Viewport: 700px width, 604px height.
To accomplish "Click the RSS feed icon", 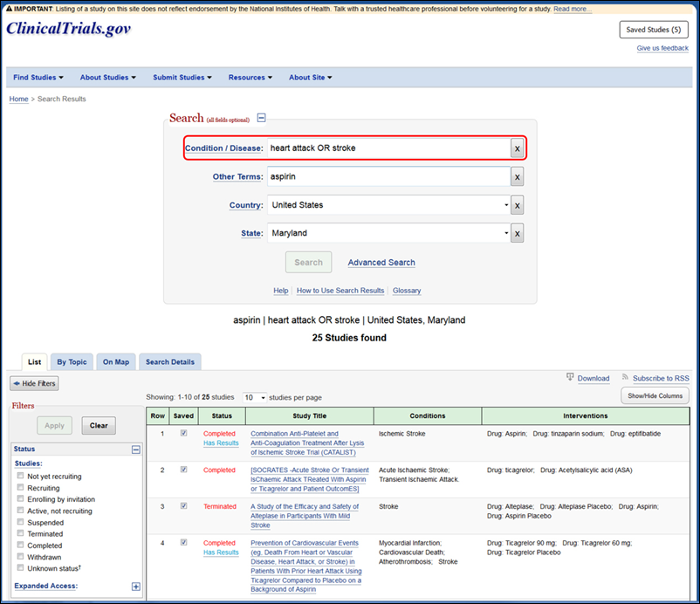I will tap(625, 377).
